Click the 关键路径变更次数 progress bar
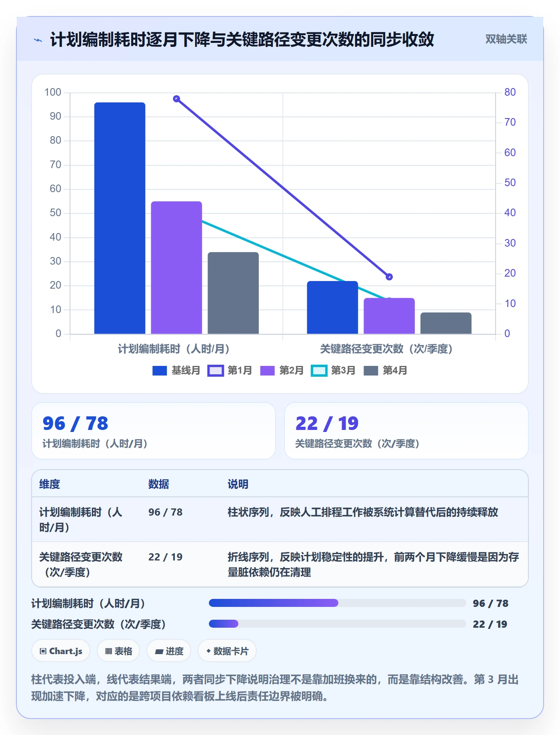This screenshot has height=735, width=560. point(337,624)
